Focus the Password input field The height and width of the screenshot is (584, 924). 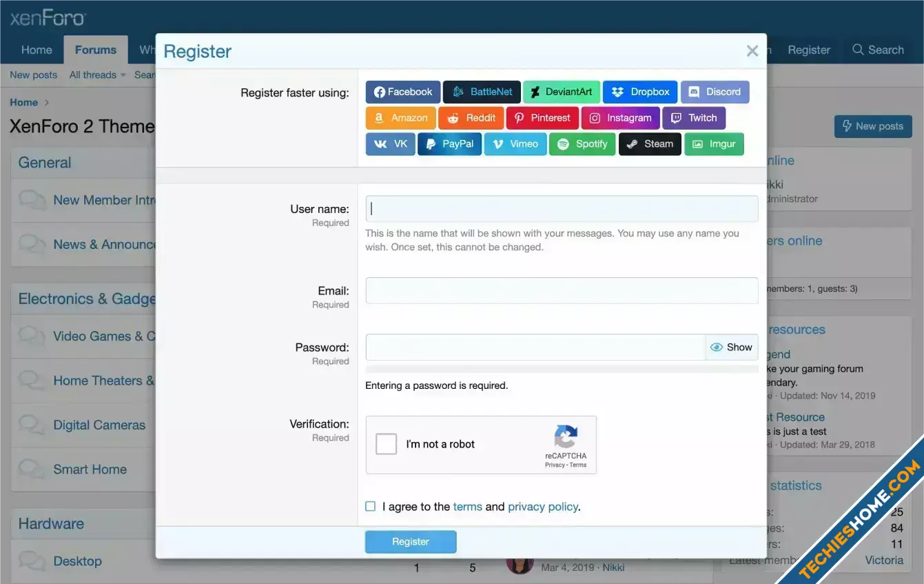point(535,348)
